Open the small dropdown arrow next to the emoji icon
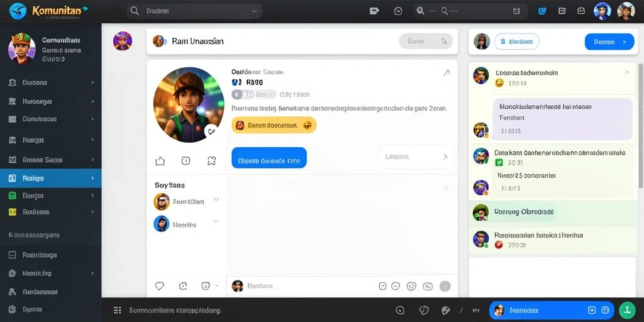 click(x=216, y=286)
